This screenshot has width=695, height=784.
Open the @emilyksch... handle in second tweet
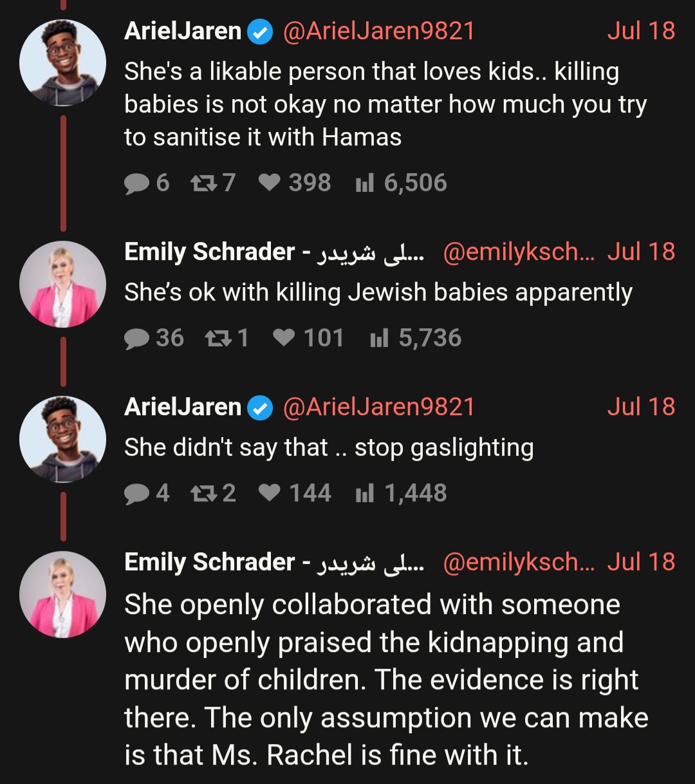tap(519, 252)
